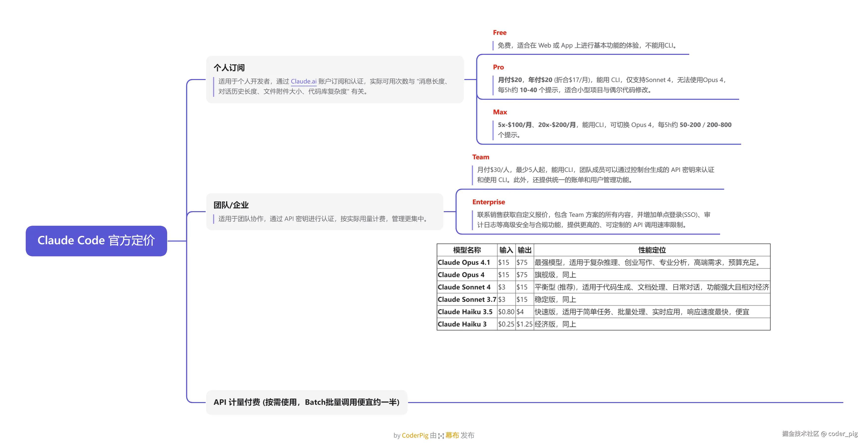Select the 个人订阅 node title
868x448 pixels.
pyautogui.click(x=229, y=68)
